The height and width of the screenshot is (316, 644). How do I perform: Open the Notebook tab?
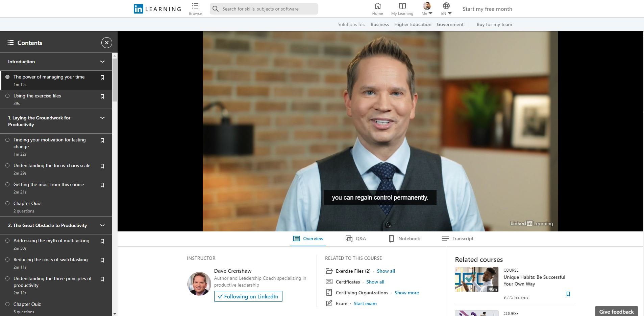pos(404,239)
